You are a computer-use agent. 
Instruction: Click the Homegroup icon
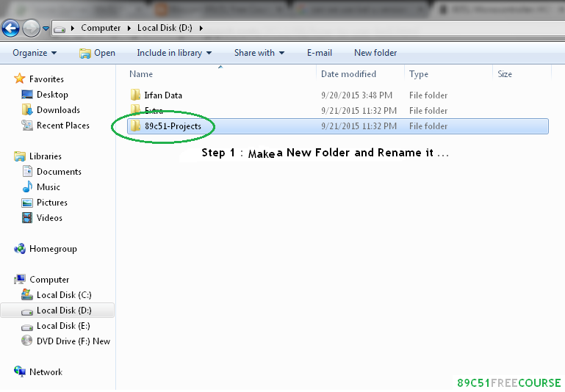coord(19,248)
